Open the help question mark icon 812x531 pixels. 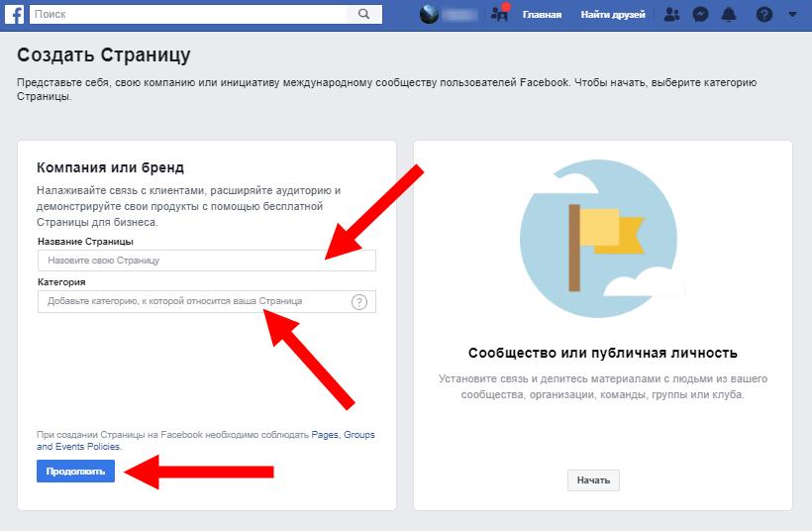pyautogui.click(x=763, y=15)
